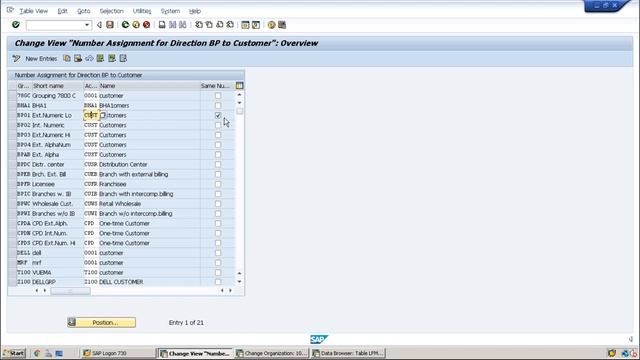Tick Same Number checkbox for CPDA row
640x360 pixels.
tap(218, 223)
